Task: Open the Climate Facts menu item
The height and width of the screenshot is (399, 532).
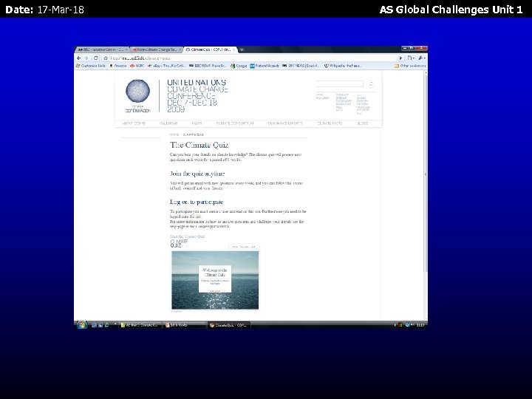Action: pyautogui.click(x=330, y=123)
